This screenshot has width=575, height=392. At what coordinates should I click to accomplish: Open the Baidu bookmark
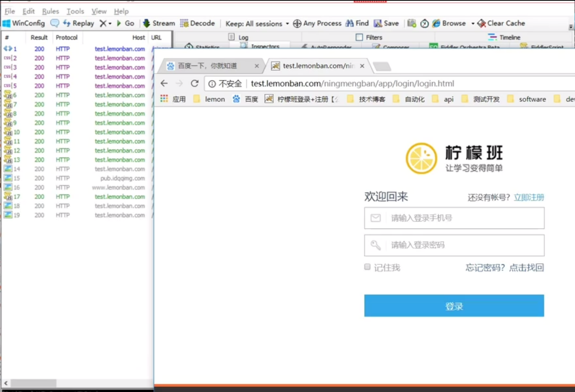click(245, 99)
